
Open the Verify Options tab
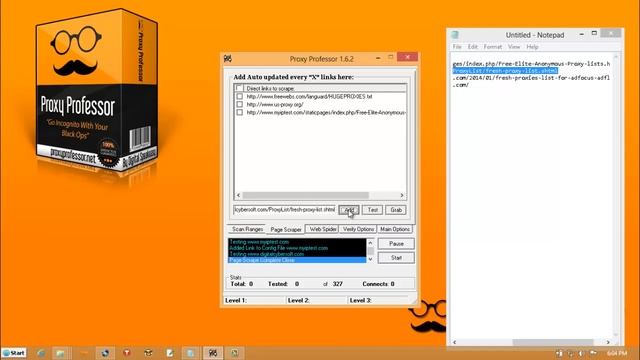pos(358,229)
